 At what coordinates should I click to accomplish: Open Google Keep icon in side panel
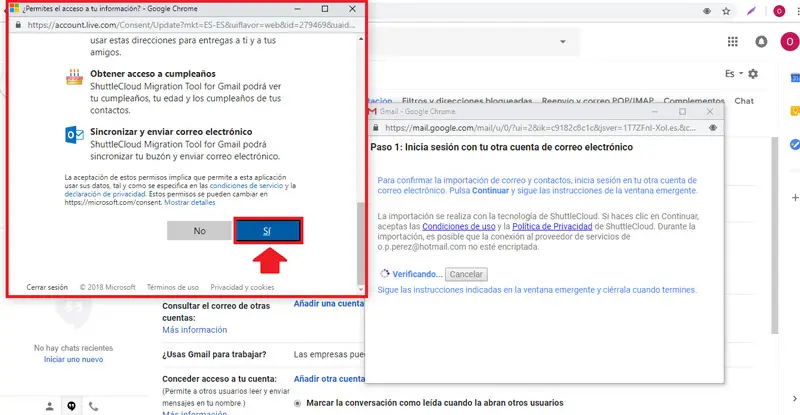[x=795, y=111]
